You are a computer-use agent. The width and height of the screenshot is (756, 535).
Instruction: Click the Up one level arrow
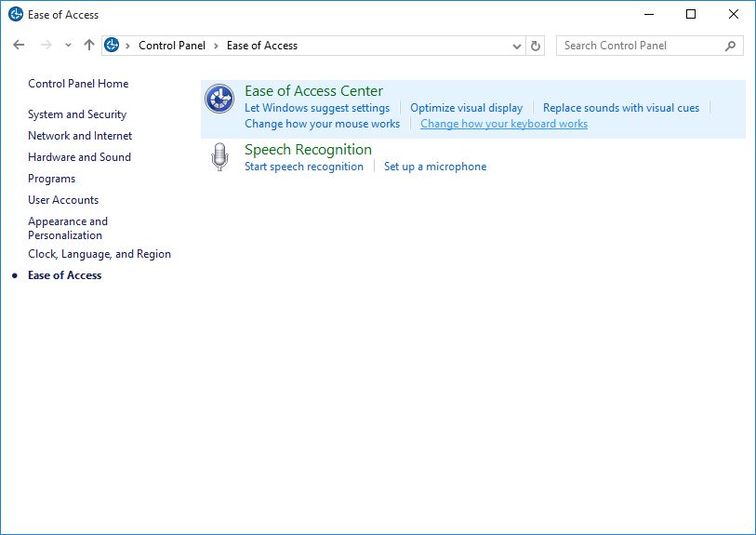[x=89, y=45]
